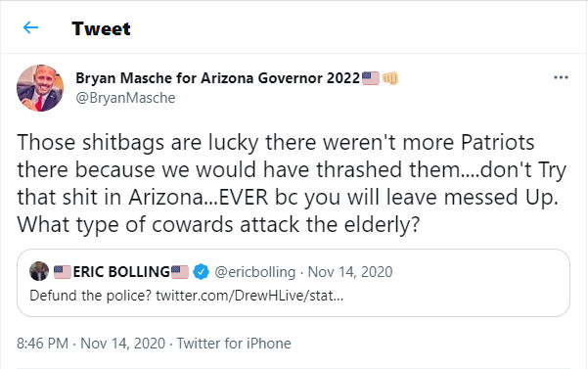Image resolution: width=588 pixels, height=369 pixels.
Task: Click the quoted tweet's Nov 14, 2020 date
Action: 350,272
